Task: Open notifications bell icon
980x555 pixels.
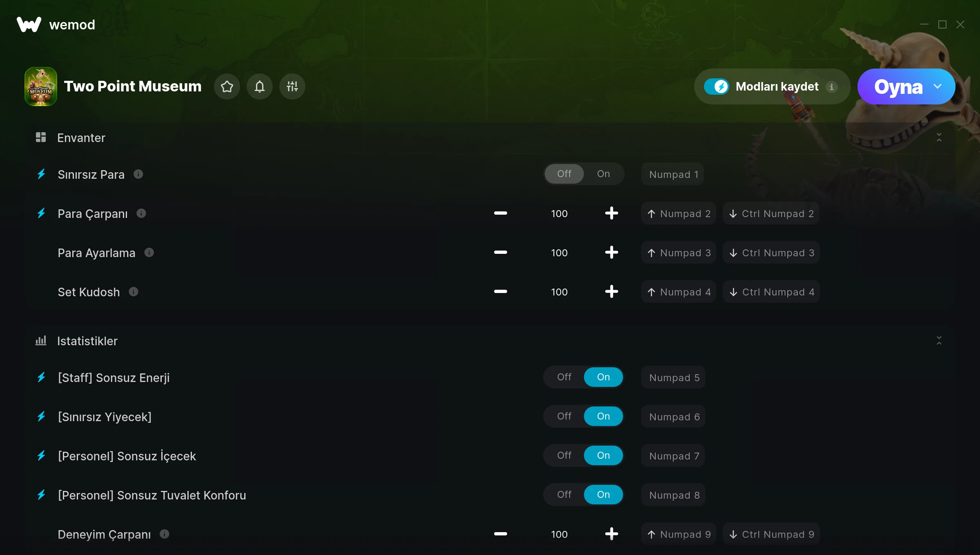Action: [260, 87]
